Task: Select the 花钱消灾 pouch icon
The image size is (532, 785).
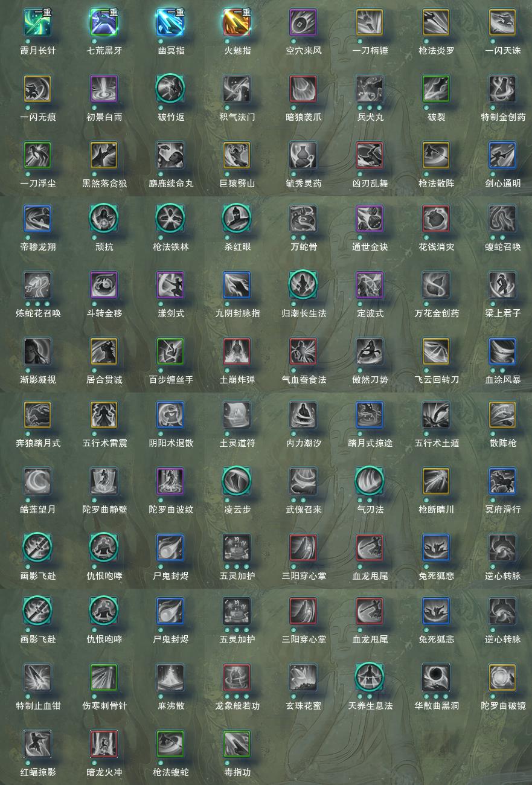Action: point(436,219)
